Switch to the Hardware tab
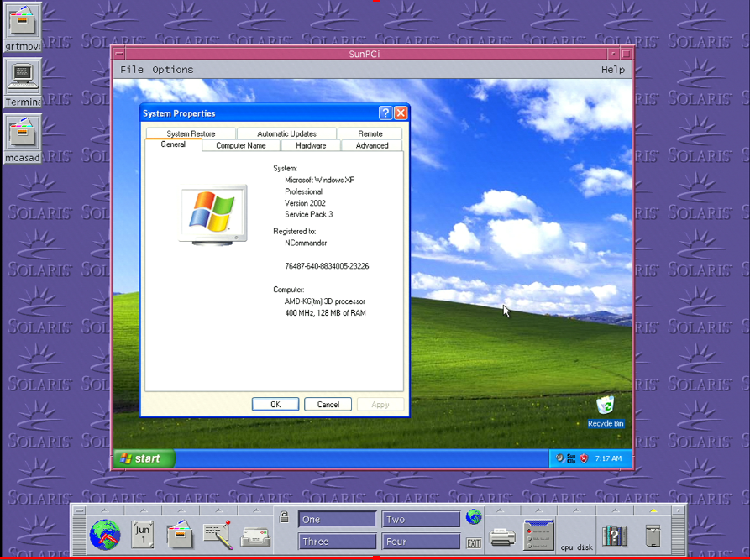 pos(311,146)
